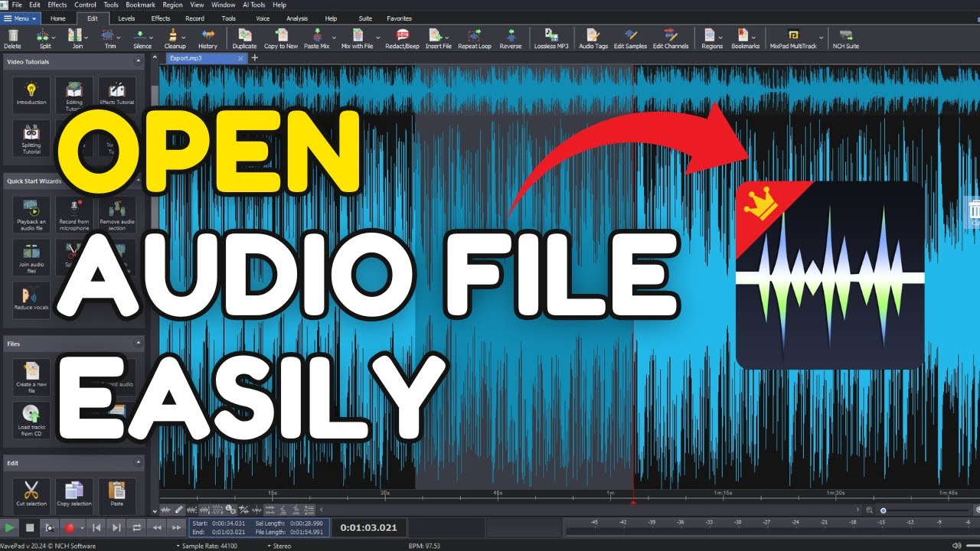Click the Edit Channels icon

coord(671,35)
